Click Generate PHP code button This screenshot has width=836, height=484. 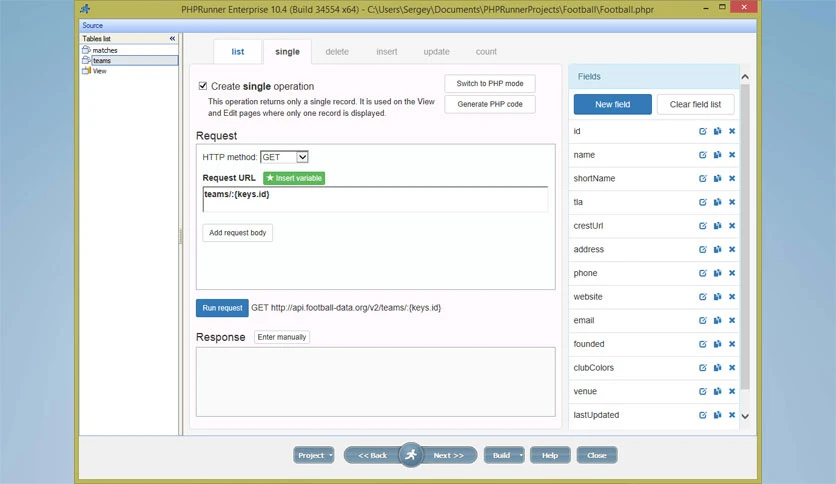coord(490,104)
